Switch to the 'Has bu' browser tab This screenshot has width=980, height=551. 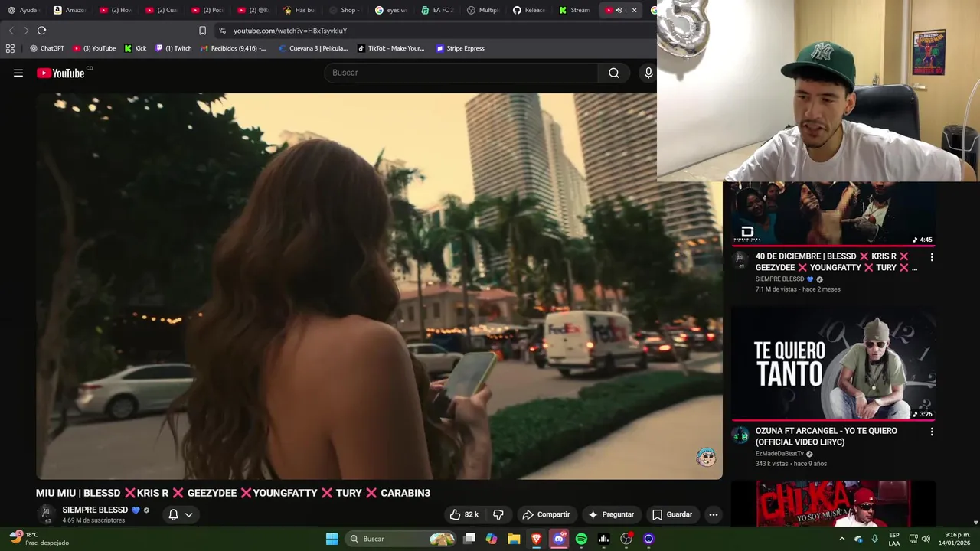tap(299, 10)
